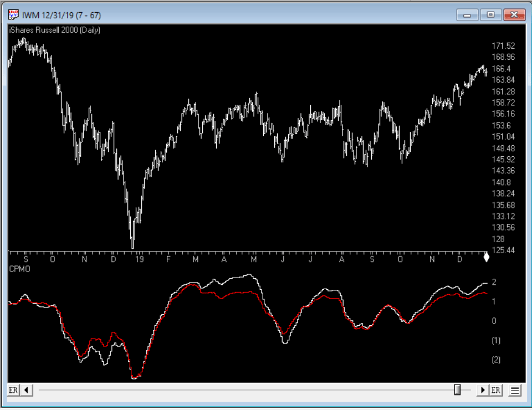The image size is (532, 410).
Task: Click the 135.68 price label
Action: [x=504, y=205]
